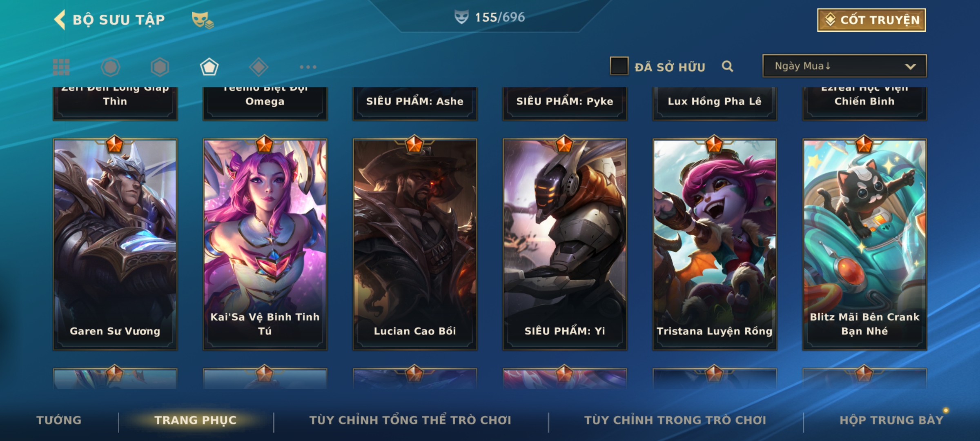Screen dimensions: 980x441
Task: Go back using the Bộ Sưu Tập arrow
Action: 60,20
